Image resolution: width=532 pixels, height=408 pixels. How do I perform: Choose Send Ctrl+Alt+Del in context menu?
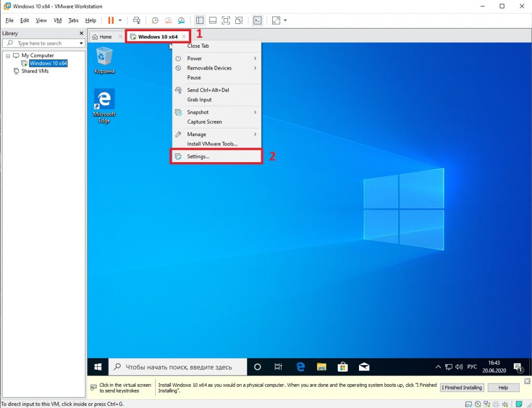(217, 90)
